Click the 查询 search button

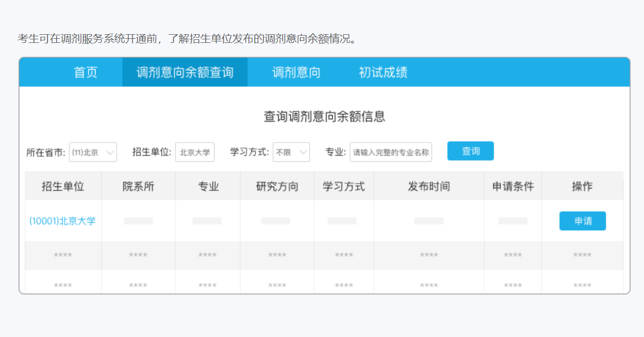point(470,151)
